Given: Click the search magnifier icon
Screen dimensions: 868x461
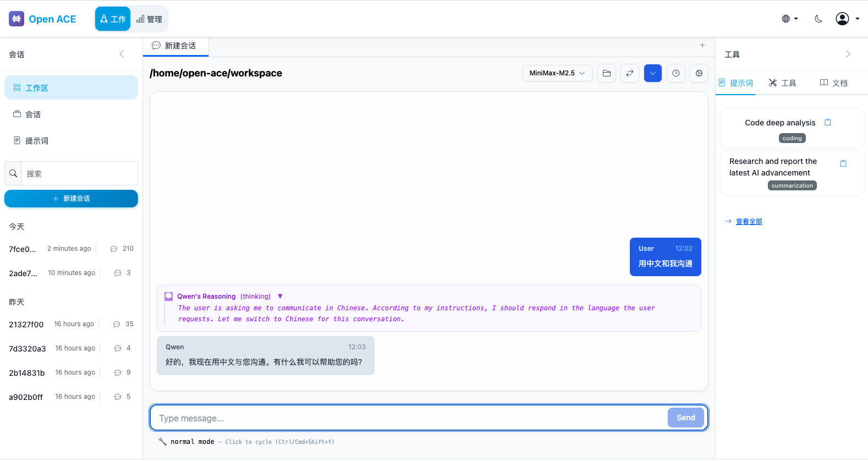Looking at the screenshot, I should click(x=13, y=173).
